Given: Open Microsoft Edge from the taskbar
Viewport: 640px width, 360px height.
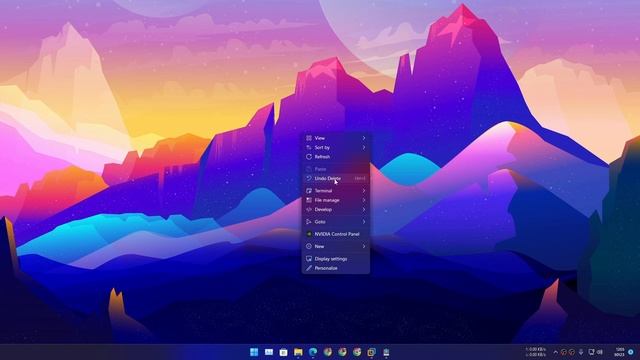Looking at the screenshot, I should [313, 352].
